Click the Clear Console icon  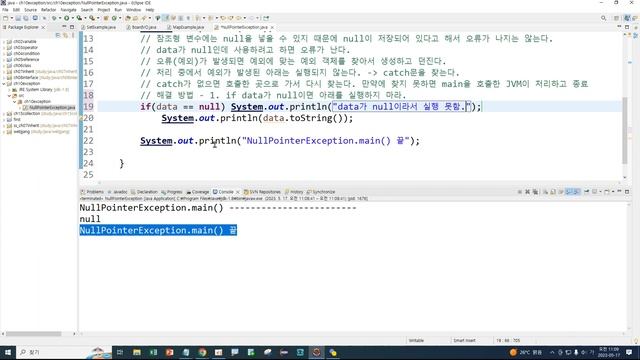pos(546,191)
